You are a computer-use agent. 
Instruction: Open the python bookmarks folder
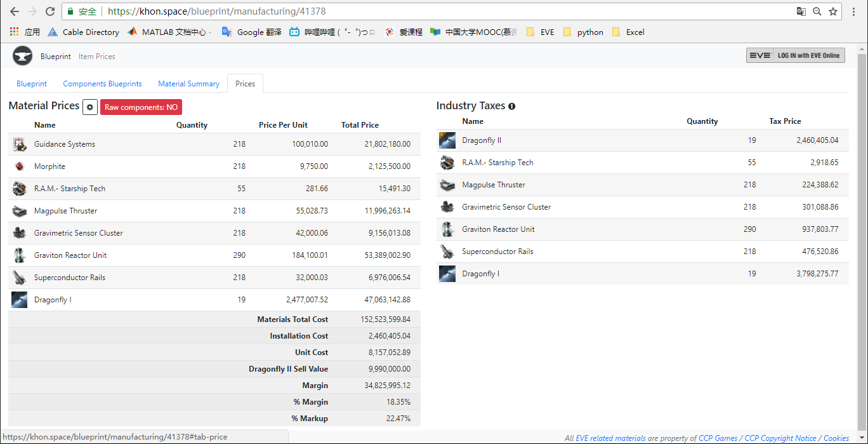(583, 32)
